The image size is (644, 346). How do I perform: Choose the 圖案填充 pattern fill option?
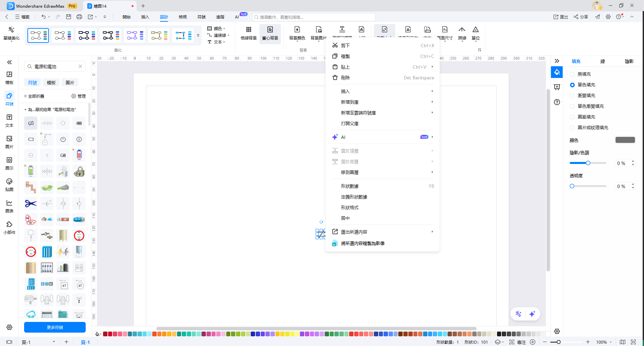[x=572, y=117]
